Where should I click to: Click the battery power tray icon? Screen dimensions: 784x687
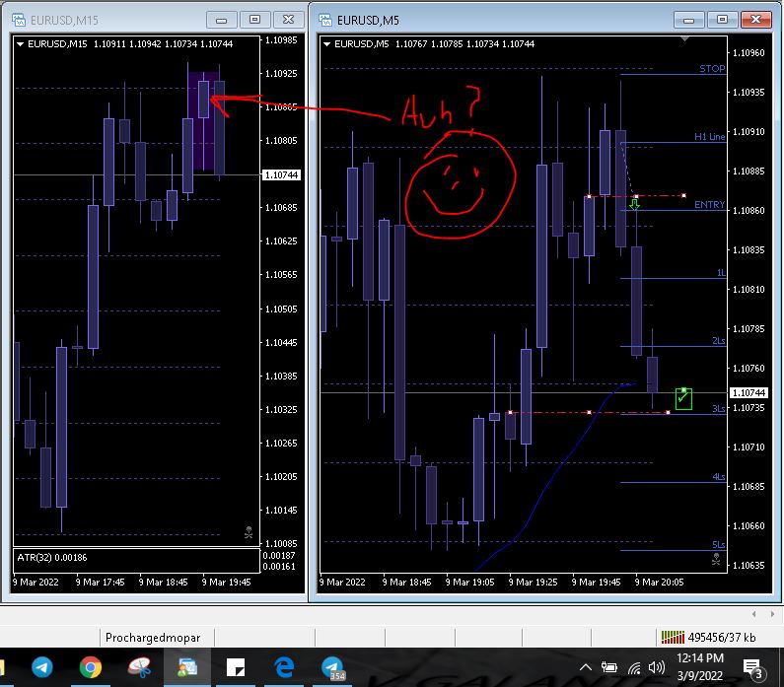pos(609,667)
